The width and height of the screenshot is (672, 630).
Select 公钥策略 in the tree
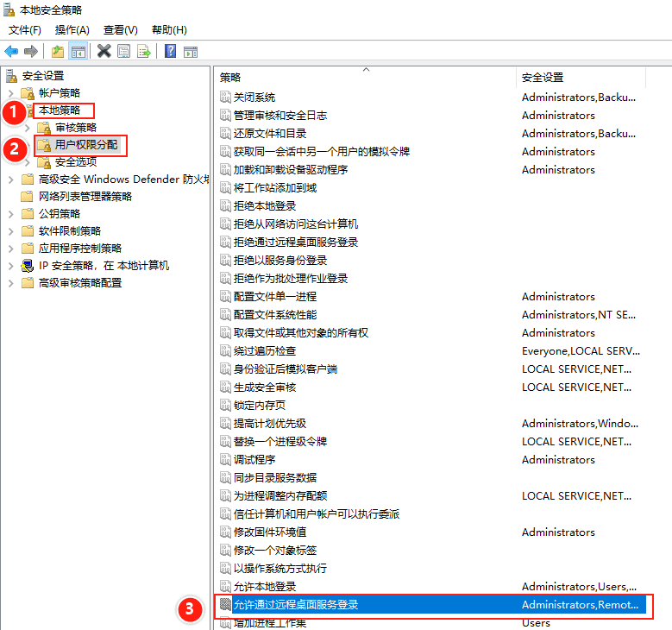tap(60, 214)
